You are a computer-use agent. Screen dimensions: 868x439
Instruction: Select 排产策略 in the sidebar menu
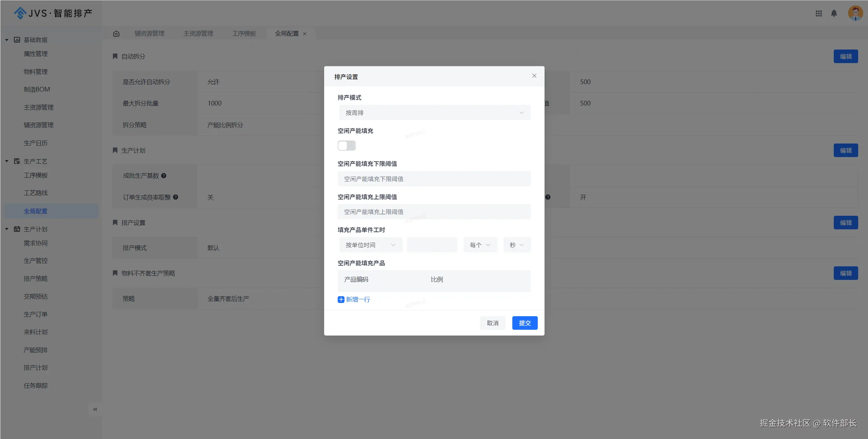click(36, 279)
